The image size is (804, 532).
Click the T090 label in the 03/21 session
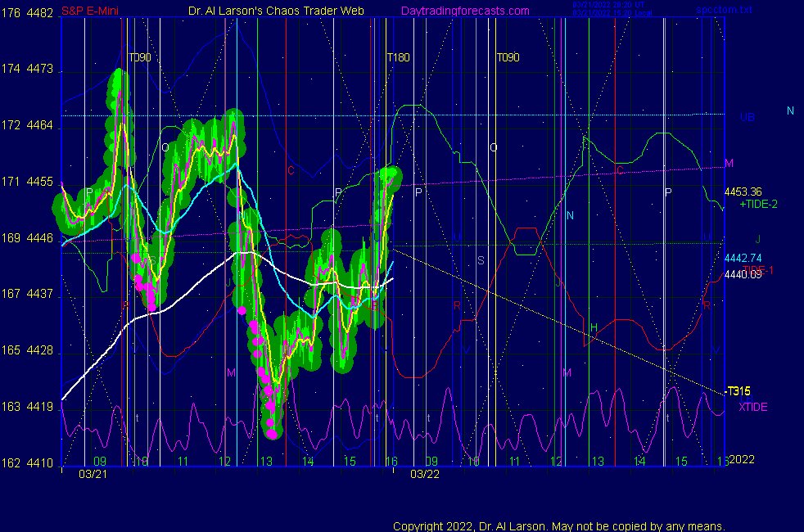click(139, 57)
